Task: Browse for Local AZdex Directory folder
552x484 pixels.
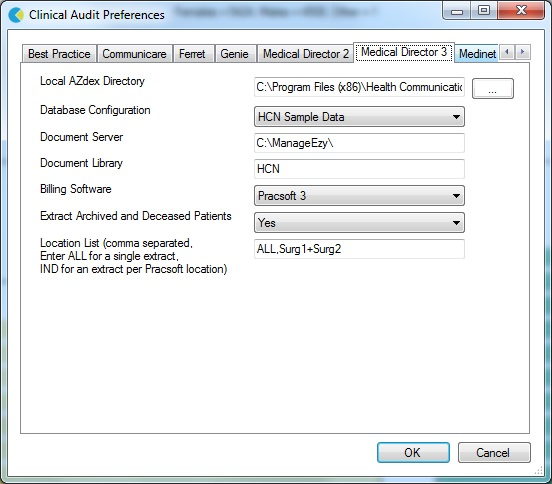Action: click(493, 88)
